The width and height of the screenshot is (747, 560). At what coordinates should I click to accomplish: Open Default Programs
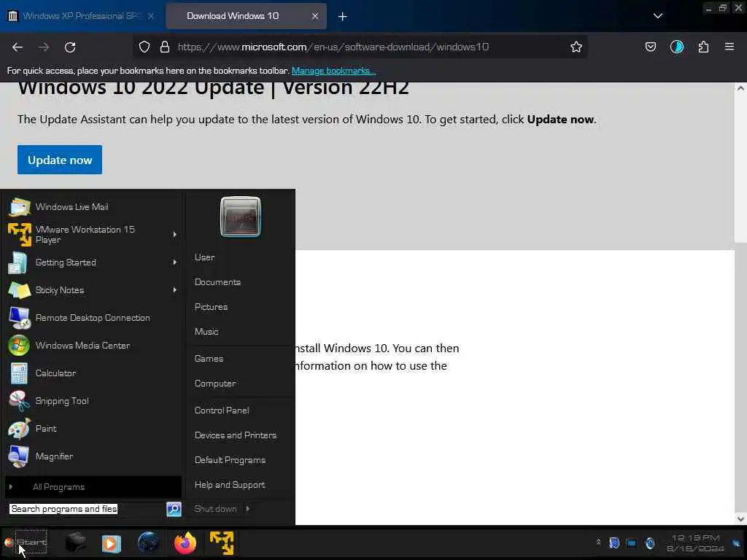pyautogui.click(x=230, y=460)
